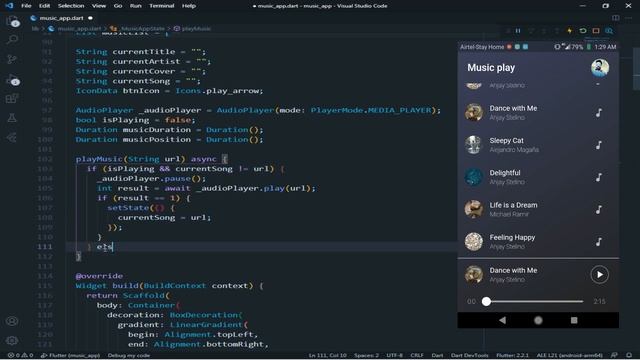
Task: Click Debug my code in status bar
Action: (x=129, y=356)
